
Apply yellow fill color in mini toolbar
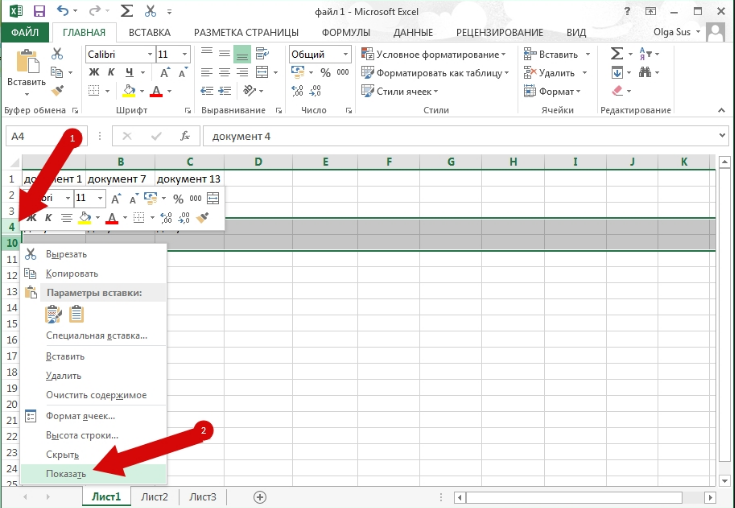point(85,217)
